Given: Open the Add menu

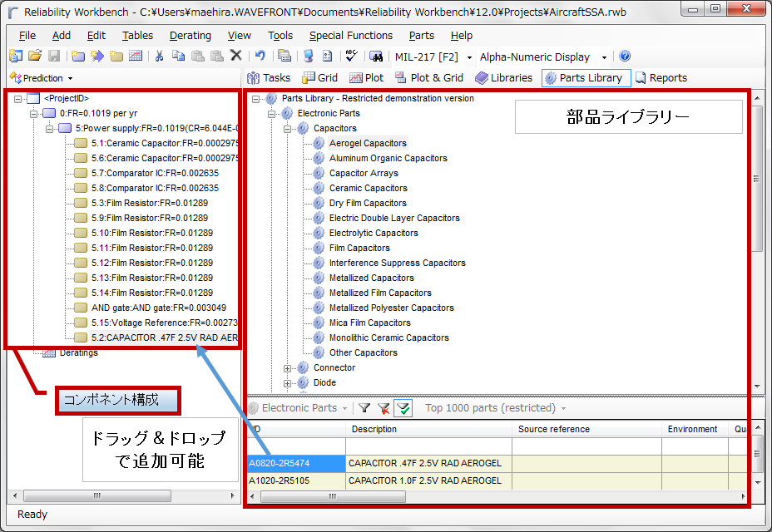Looking at the screenshot, I should tap(62, 36).
